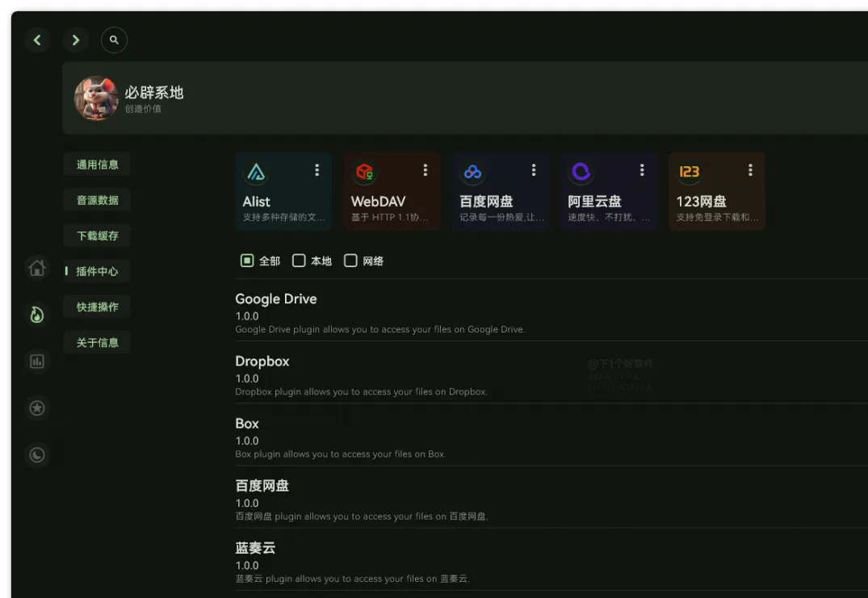Open the 音源数据 section
The image size is (868, 598).
click(x=97, y=199)
